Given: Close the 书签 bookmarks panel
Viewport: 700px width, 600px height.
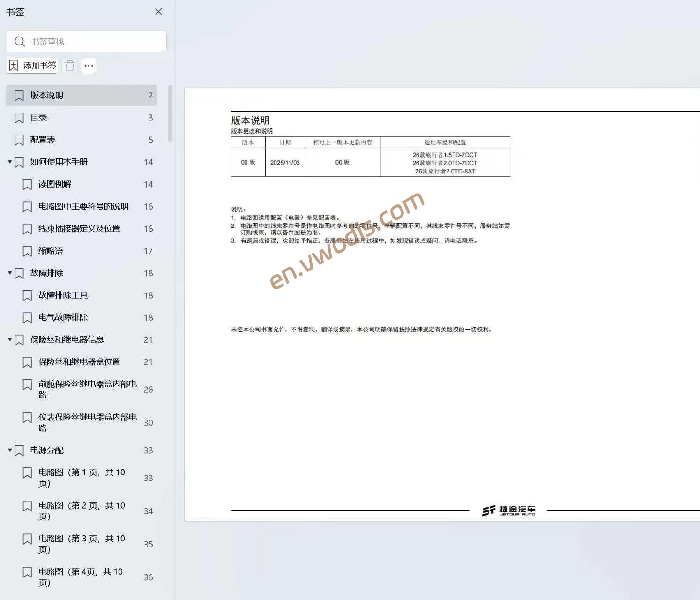Looking at the screenshot, I should coord(158,12).
